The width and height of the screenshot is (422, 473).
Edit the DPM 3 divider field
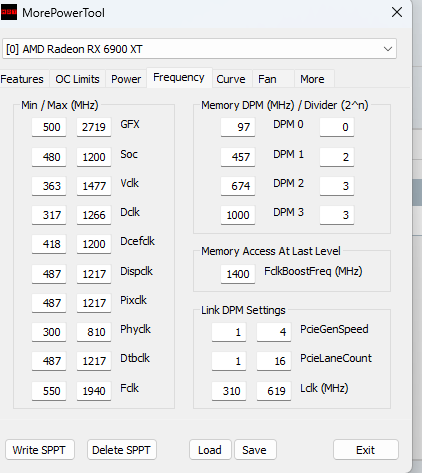337,215
